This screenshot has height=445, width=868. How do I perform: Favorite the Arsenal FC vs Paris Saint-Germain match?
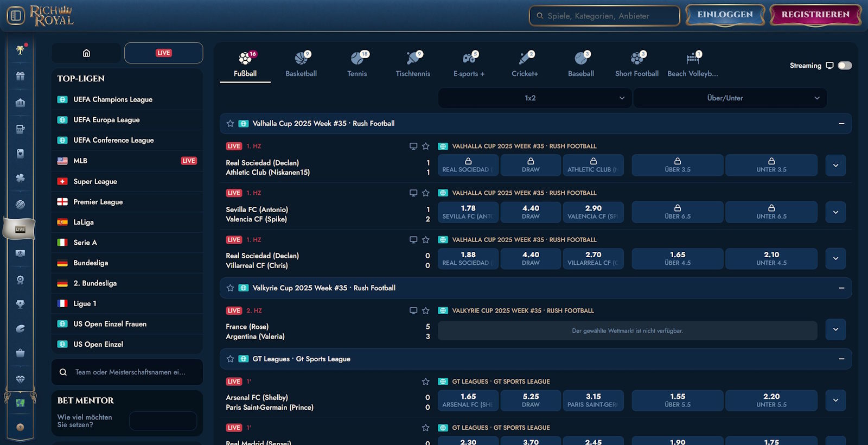coord(425,382)
